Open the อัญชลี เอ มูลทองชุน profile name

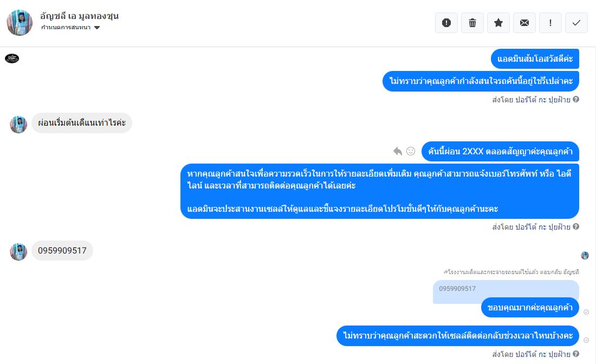(80, 16)
